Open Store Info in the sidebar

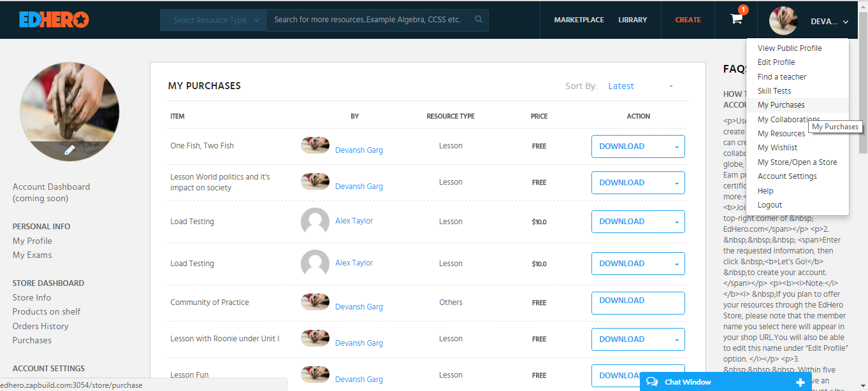[32, 297]
